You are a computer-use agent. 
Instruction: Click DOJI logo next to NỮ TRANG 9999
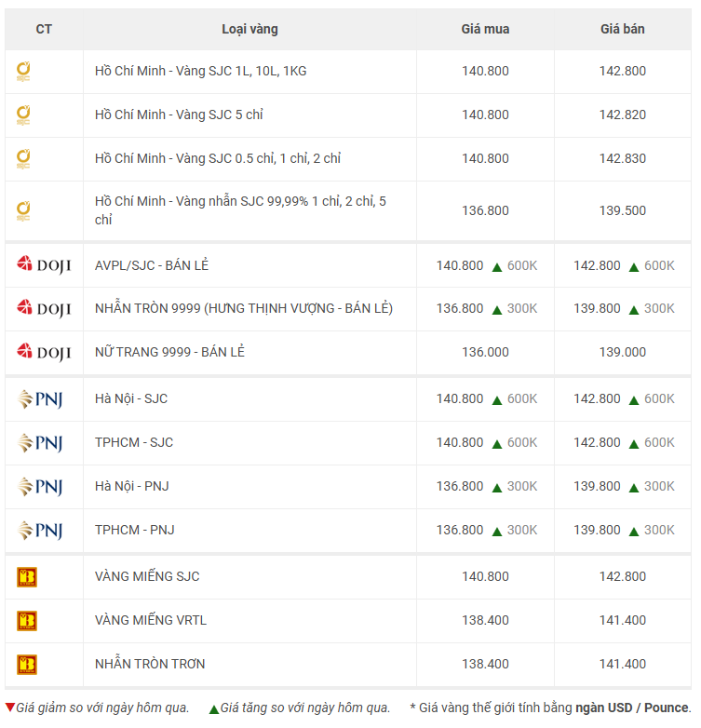tap(44, 353)
